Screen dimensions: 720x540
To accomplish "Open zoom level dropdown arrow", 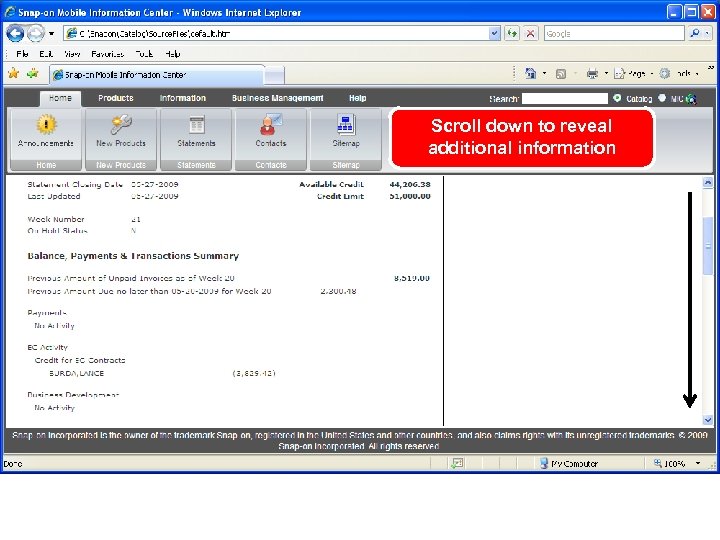I will pyautogui.click(x=698, y=463).
